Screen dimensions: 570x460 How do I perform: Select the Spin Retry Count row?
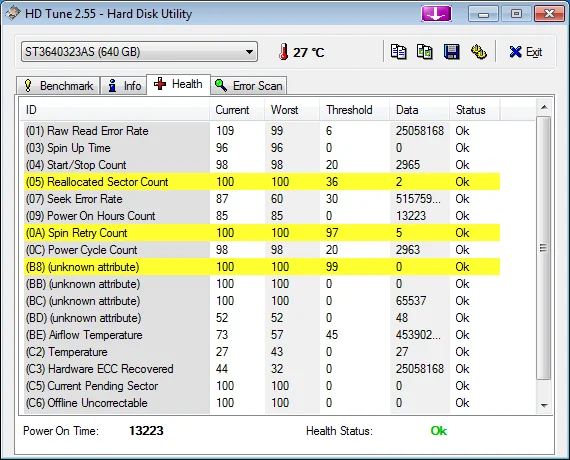click(x=262, y=233)
